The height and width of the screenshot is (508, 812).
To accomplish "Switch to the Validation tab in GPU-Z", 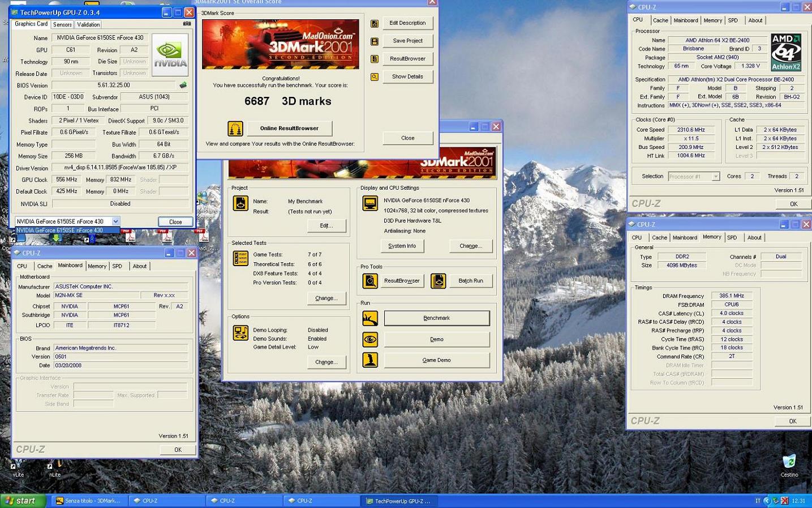I will point(88,24).
